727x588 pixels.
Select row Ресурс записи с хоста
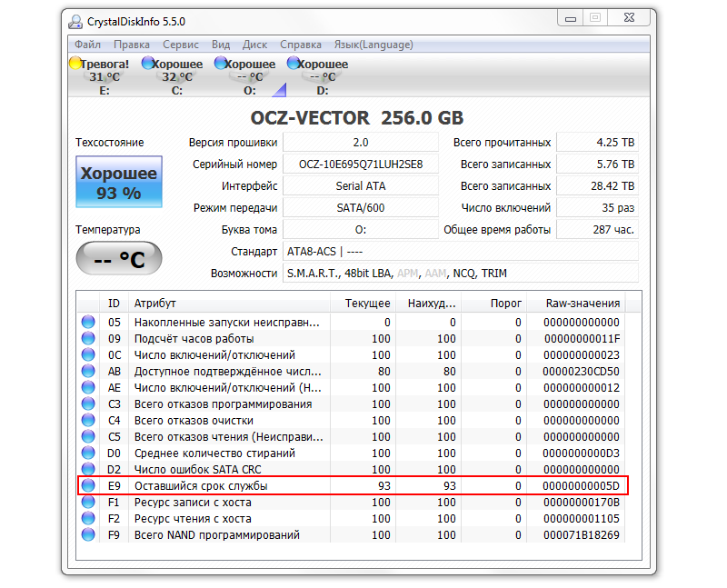[x=353, y=503]
